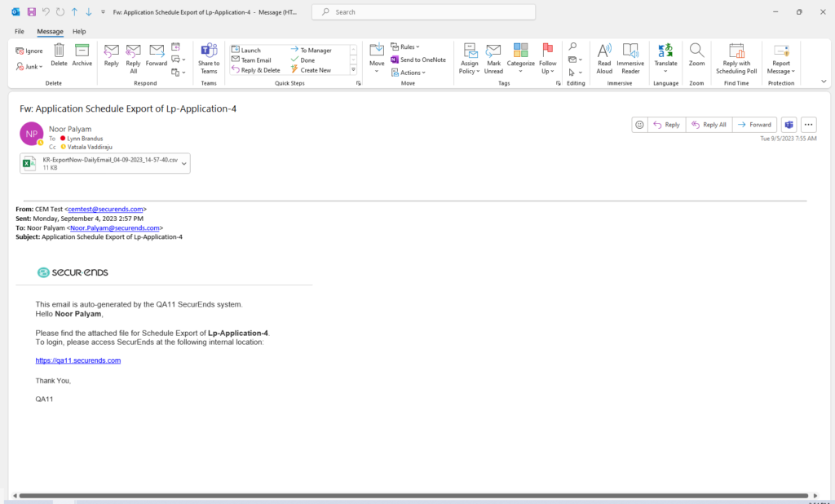The image size is (835, 504).
Task: Click Reply All in the ribbon
Action: pyautogui.click(x=133, y=60)
